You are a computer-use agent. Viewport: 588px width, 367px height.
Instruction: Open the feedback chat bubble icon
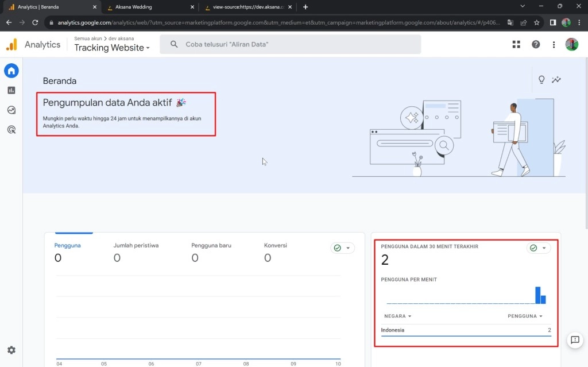(x=575, y=340)
